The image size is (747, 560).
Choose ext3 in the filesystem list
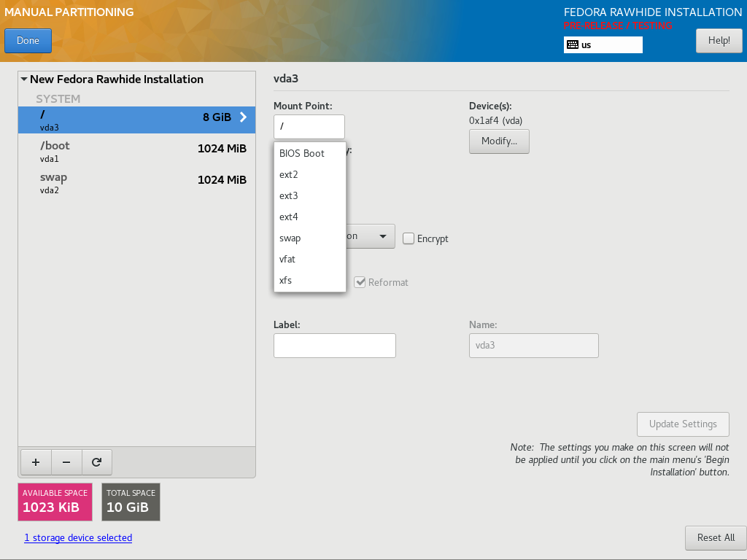coord(309,195)
